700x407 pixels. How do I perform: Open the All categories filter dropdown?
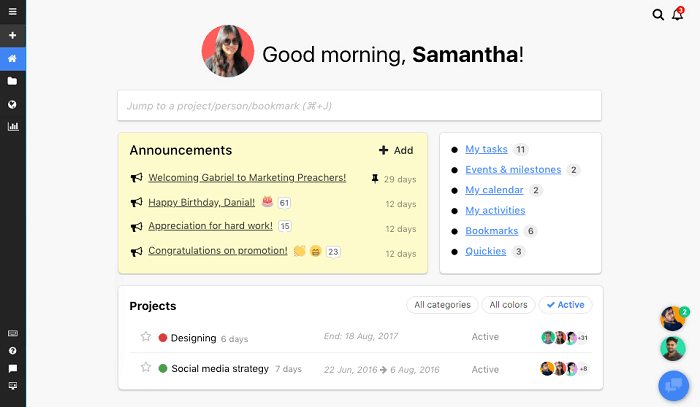[x=441, y=305]
